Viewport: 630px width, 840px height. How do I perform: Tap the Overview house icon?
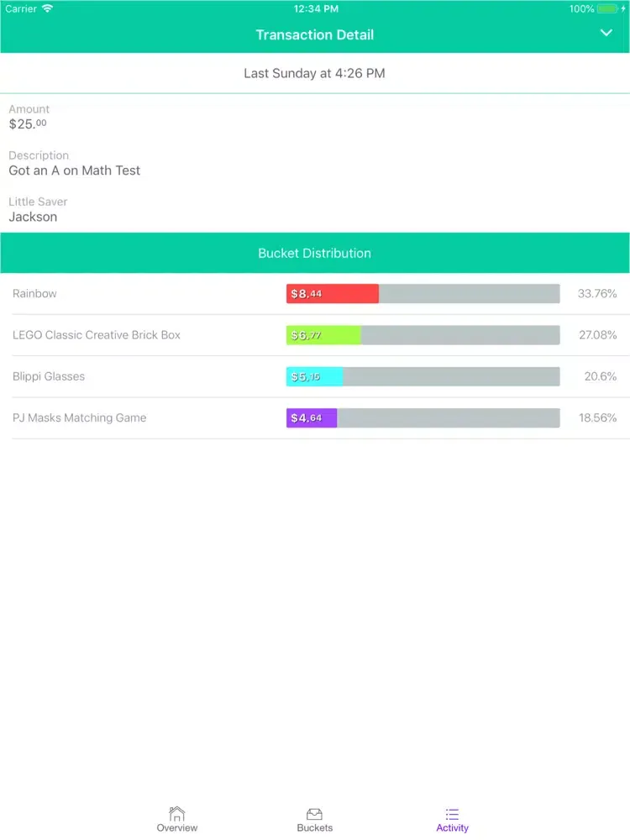click(176, 813)
